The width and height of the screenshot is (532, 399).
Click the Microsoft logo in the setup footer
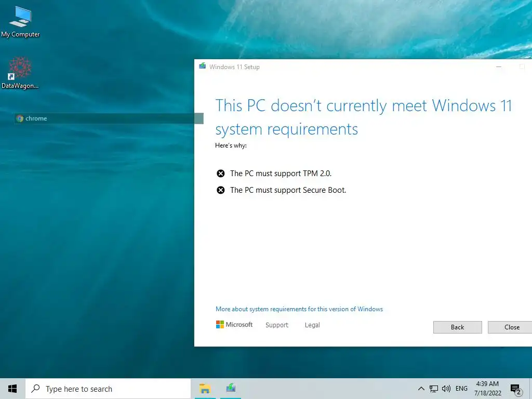(234, 325)
